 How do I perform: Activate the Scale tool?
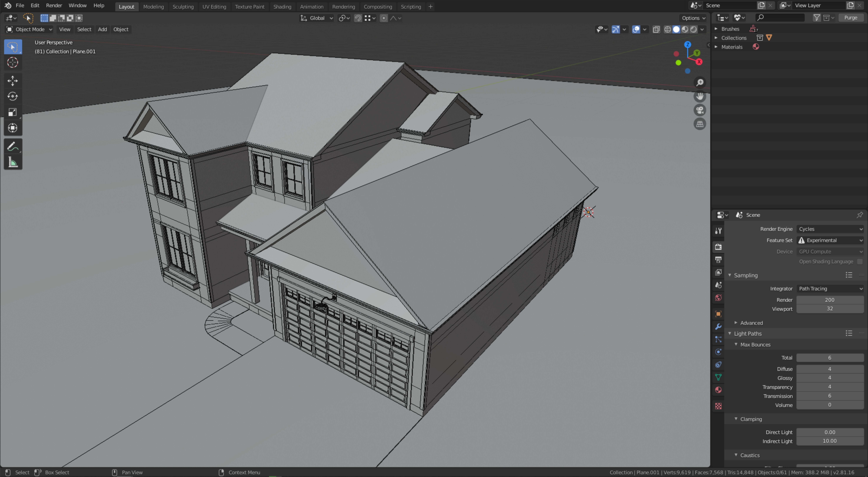pos(13,112)
